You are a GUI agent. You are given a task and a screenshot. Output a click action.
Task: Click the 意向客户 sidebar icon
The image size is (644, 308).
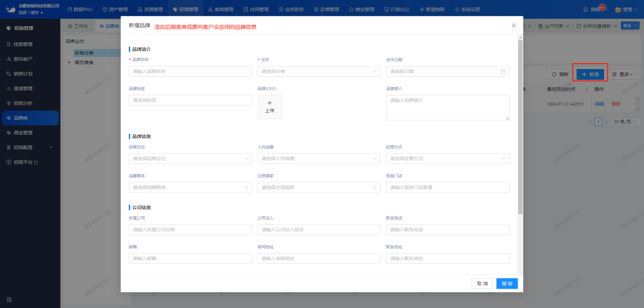point(9,59)
